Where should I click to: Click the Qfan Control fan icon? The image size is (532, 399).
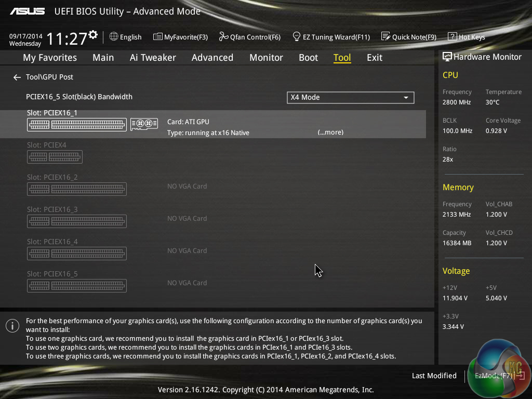tap(223, 37)
